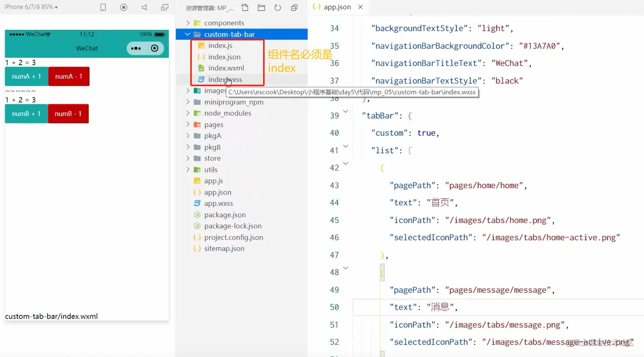Viewport: 644px width, 357px height.
Task: Tap the numA + 1 button
Action: click(26, 77)
